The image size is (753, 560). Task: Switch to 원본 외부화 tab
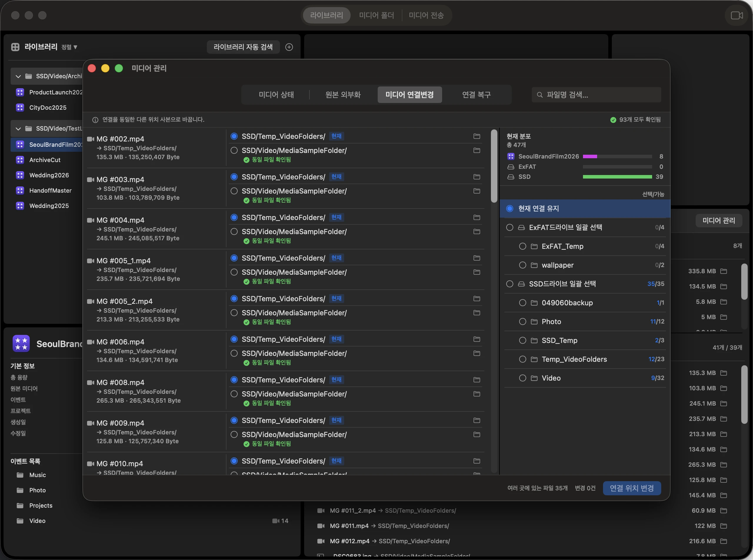point(343,95)
